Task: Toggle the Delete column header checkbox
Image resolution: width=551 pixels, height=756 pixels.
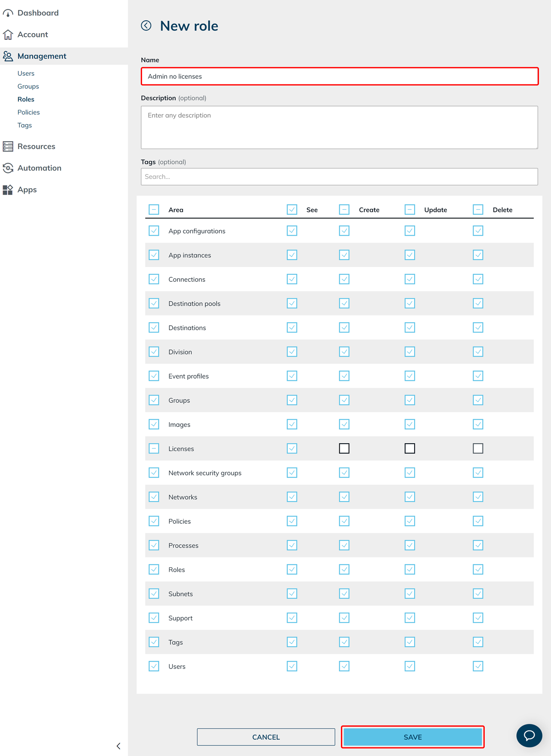Action: click(x=478, y=210)
